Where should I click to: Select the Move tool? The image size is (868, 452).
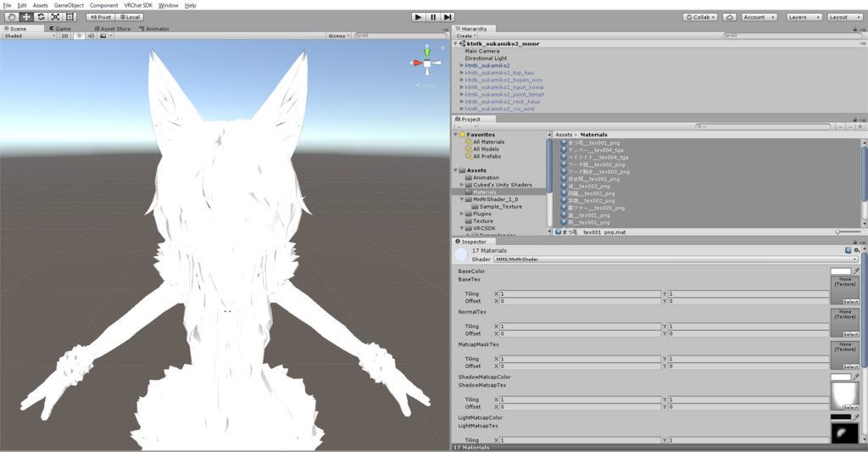[x=26, y=17]
